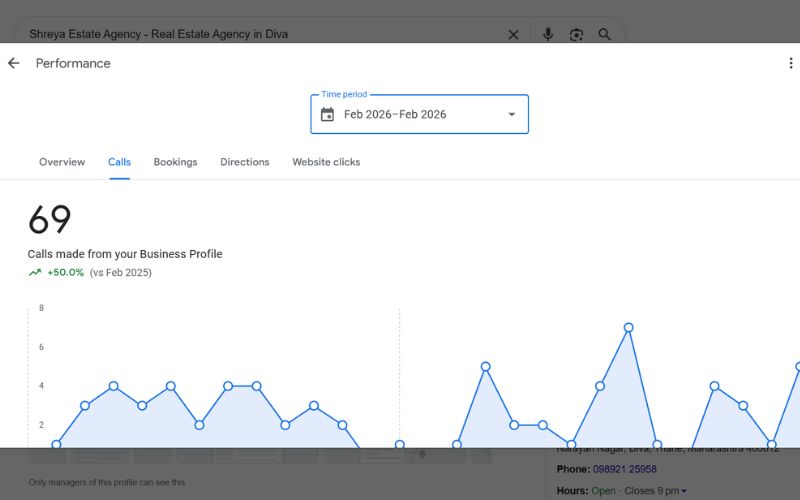The width and height of the screenshot is (800, 500).
Task: Click the leftmost data point on the chart
Action: point(56,444)
